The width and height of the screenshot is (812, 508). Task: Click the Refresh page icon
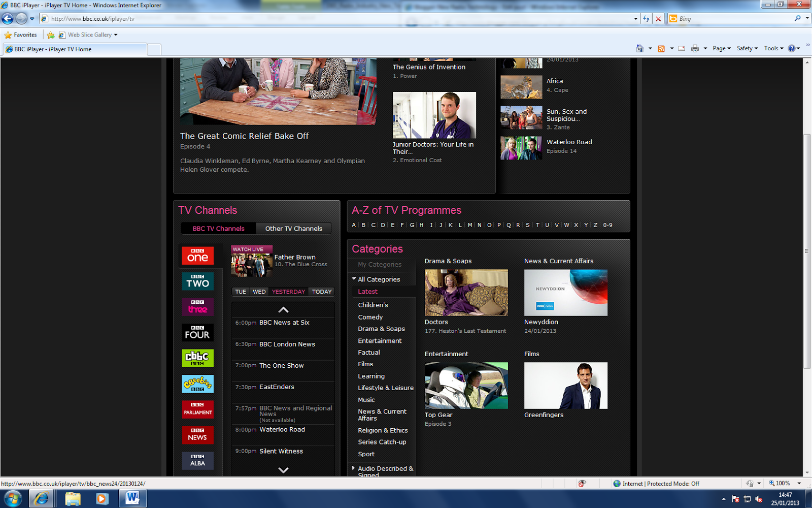[646, 19]
